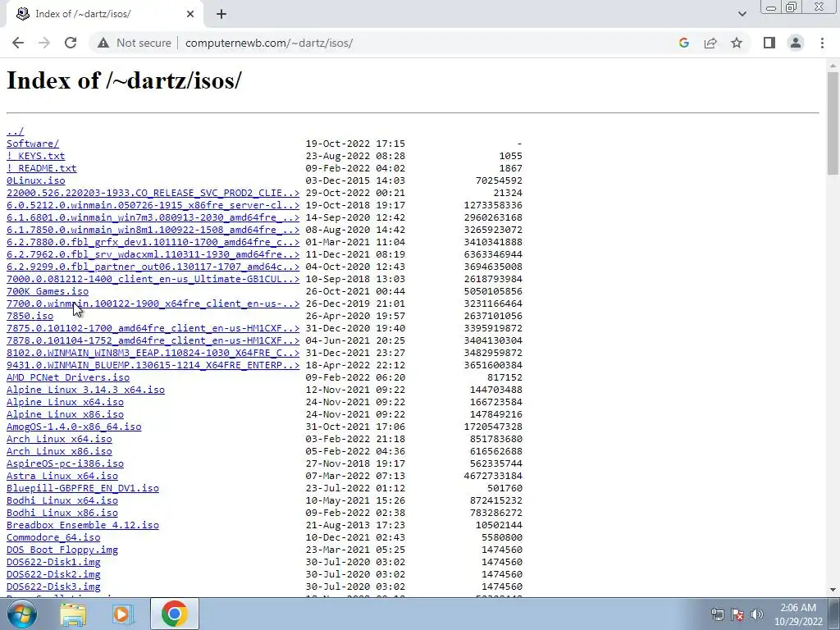Select the Index of /~dartz/isos/ tab
Viewport: 840px width, 630px height.
tap(105, 14)
